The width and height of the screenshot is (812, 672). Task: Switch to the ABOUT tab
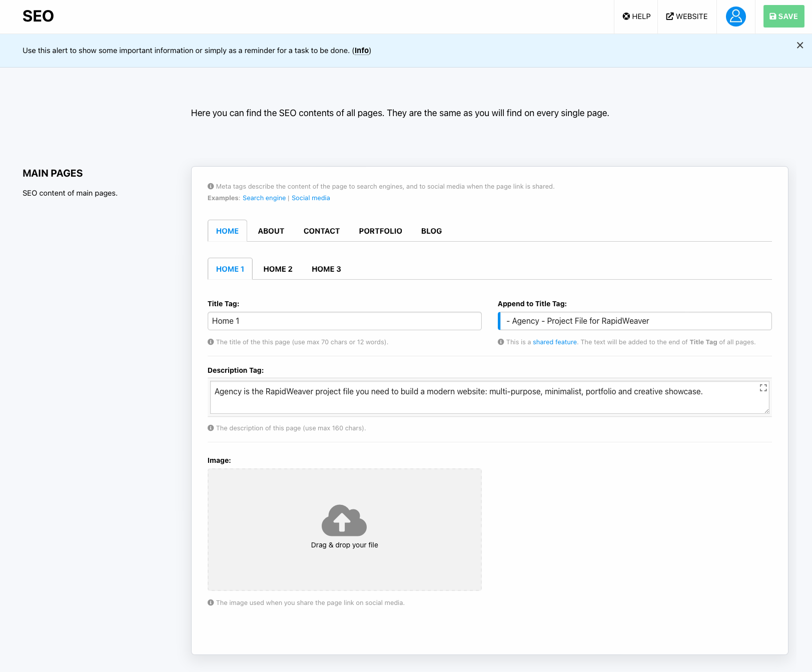[271, 231]
